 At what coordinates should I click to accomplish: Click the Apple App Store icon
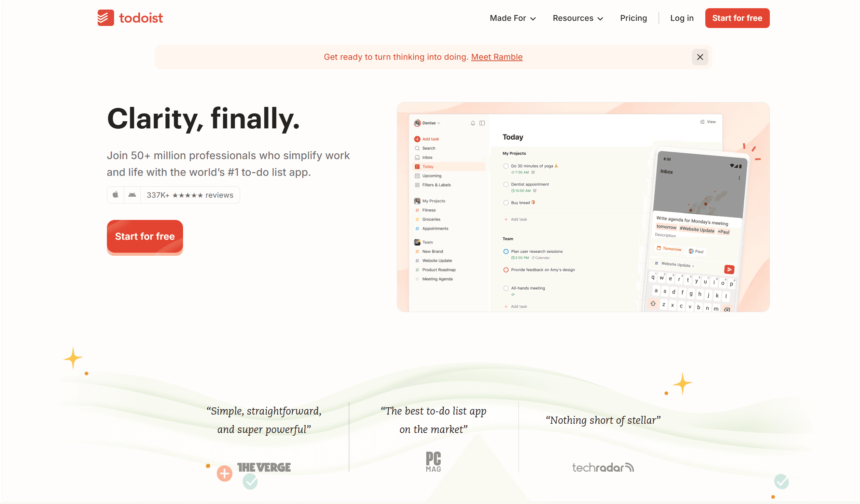click(115, 195)
